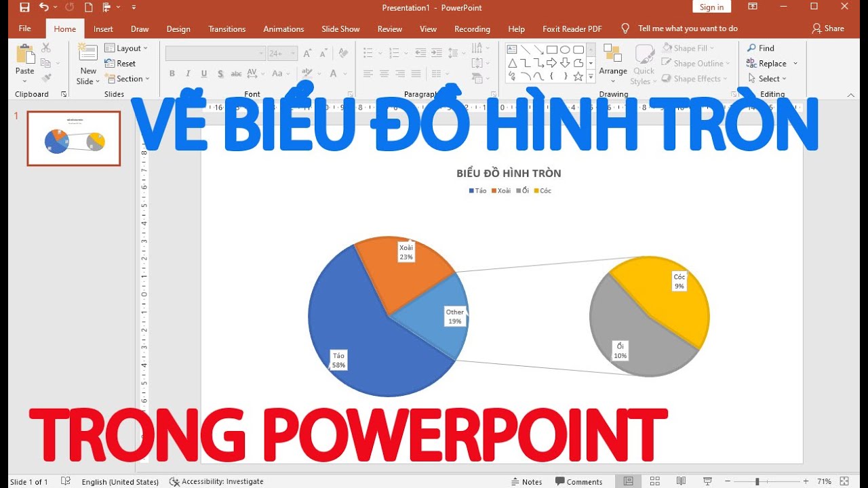The image size is (868, 488).
Task: Toggle Italic formatting
Action: click(x=189, y=74)
